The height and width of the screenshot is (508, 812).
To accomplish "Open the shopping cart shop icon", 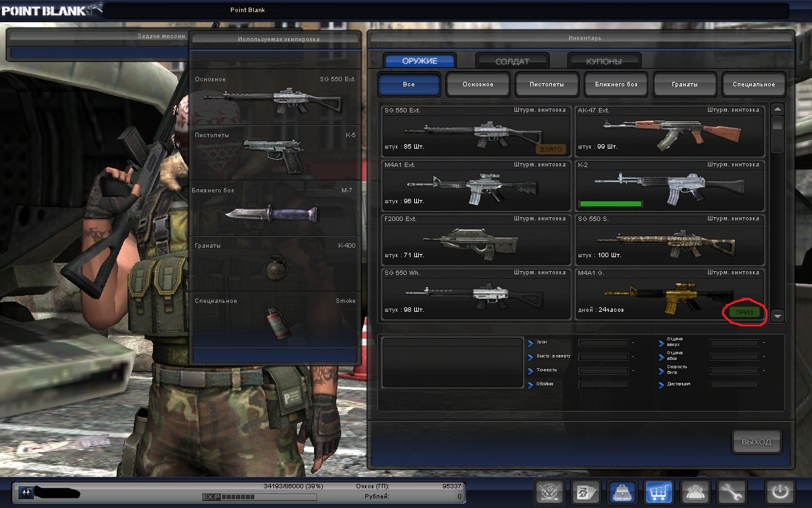I will click(659, 492).
